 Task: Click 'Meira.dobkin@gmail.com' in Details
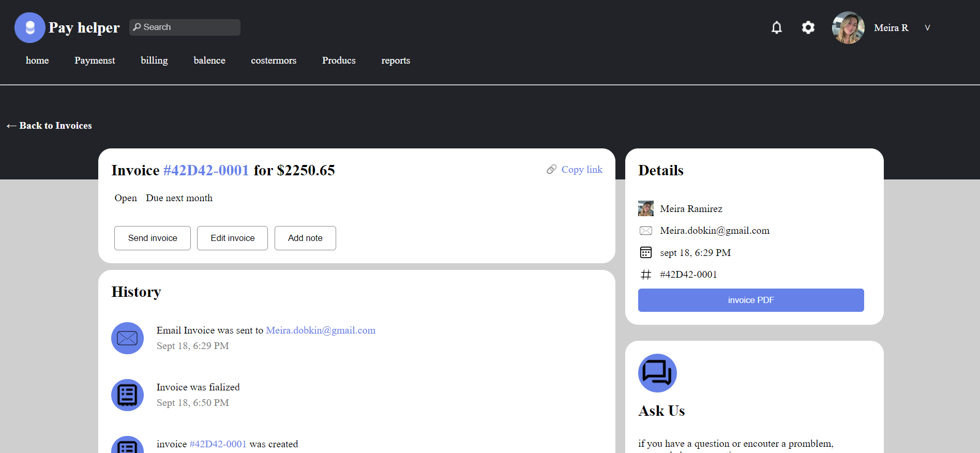tap(715, 231)
